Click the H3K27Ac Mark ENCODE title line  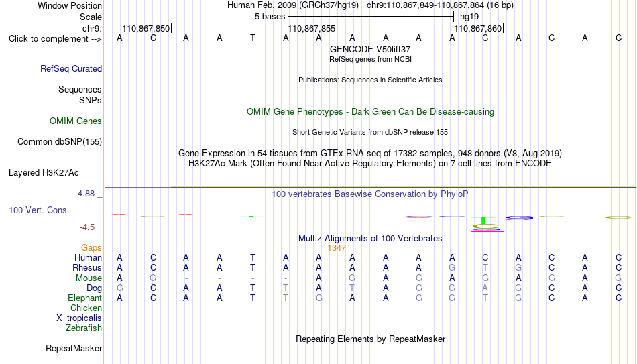pyautogui.click(x=370, y=164)
